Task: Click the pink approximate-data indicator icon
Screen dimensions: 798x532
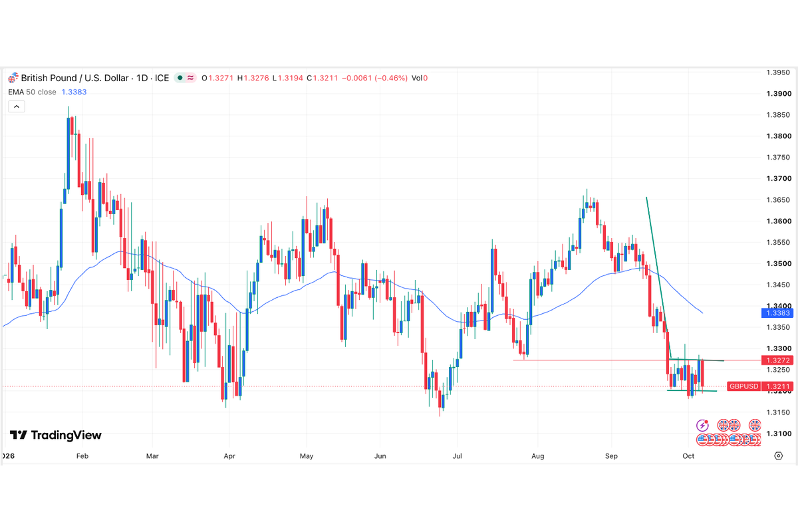Action: 190,78
